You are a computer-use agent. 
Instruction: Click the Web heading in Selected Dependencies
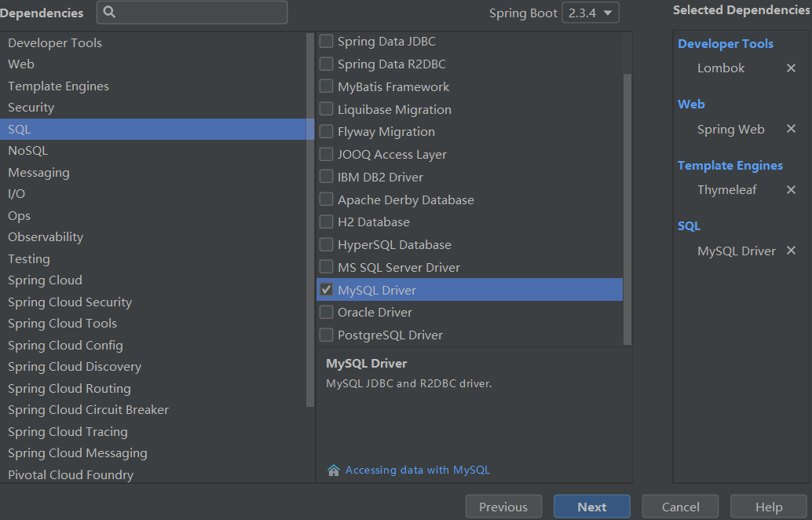(691, 104)
